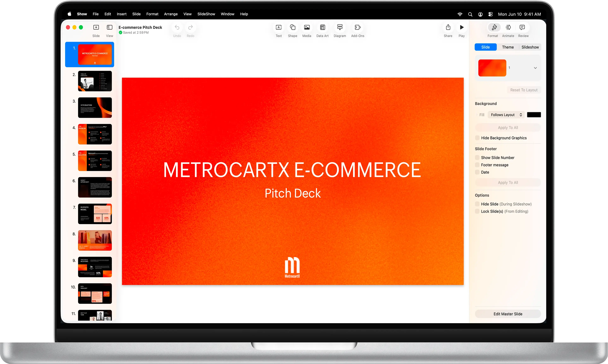The image size is (608, 364).
Task: Click the black background fill color swatch
Action: coord(534,115)
